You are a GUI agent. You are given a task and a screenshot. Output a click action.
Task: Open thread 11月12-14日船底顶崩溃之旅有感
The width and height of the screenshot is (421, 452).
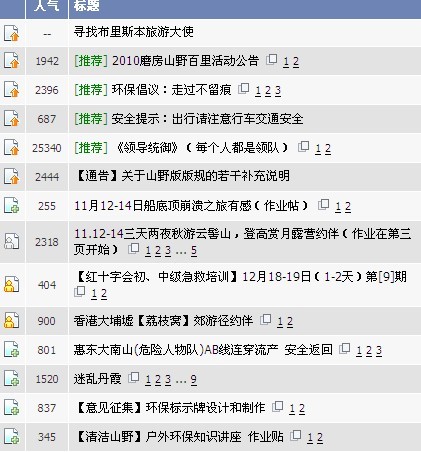[x=191, y=206]
